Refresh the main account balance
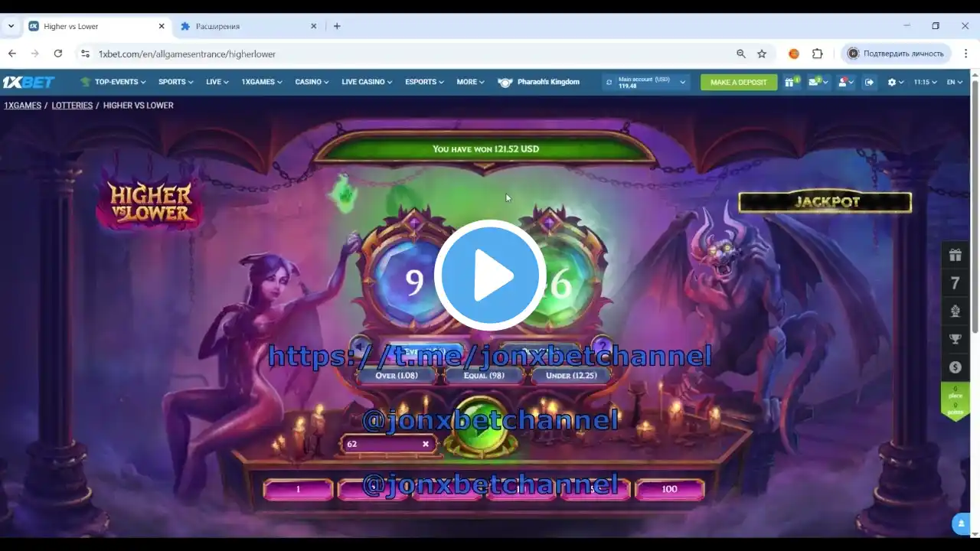 [x=609, y=82]
